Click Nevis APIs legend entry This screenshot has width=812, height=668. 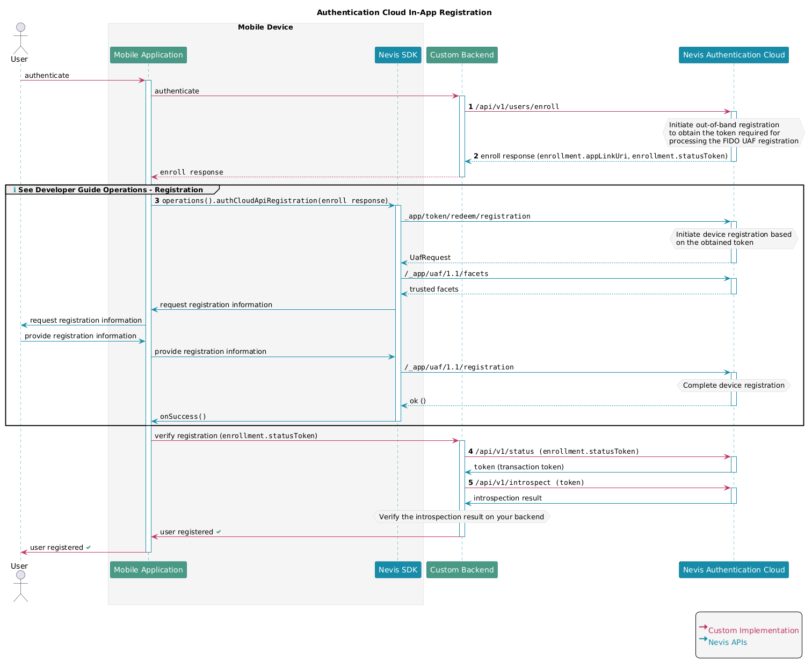point(728,643)
